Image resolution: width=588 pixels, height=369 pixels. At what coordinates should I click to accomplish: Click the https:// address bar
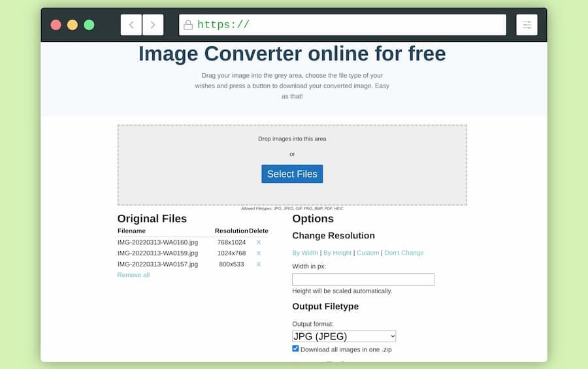coord(342,25)
